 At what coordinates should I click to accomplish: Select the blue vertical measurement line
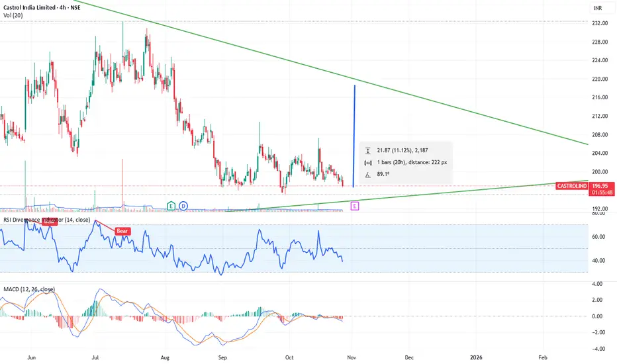coord(354,136)
